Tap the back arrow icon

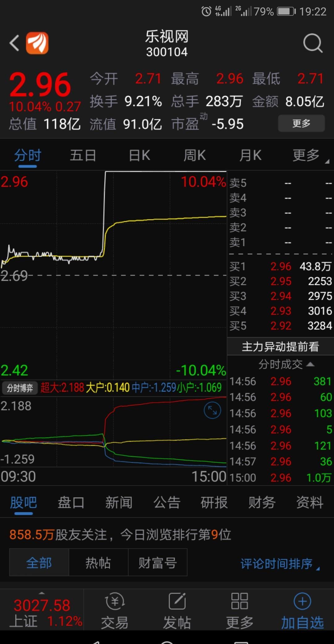tap(14, 43)
